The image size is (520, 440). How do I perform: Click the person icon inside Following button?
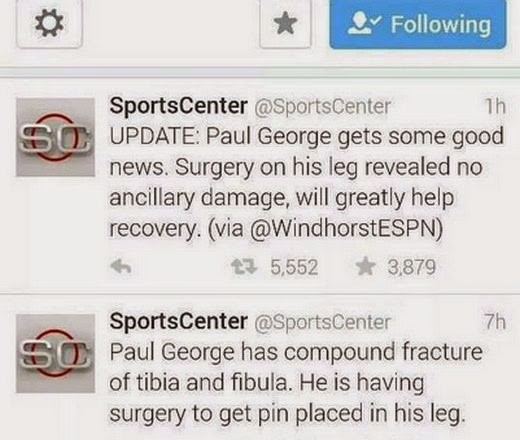363,25
